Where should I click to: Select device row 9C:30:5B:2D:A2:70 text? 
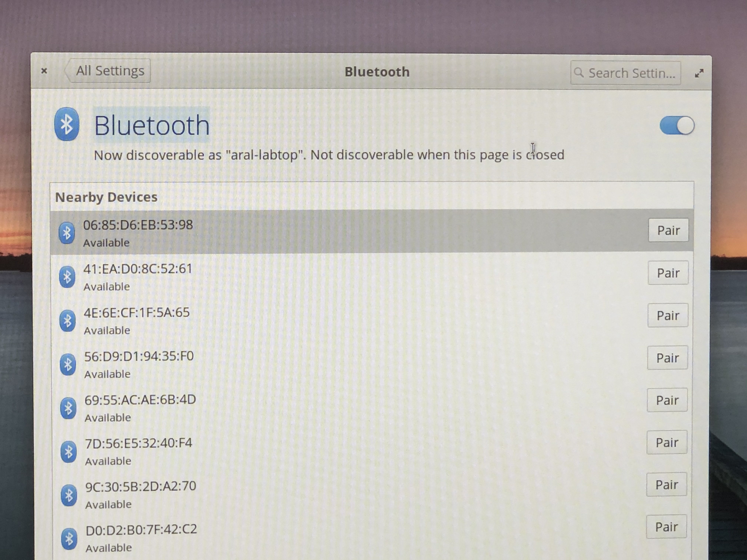coord(140,486)
